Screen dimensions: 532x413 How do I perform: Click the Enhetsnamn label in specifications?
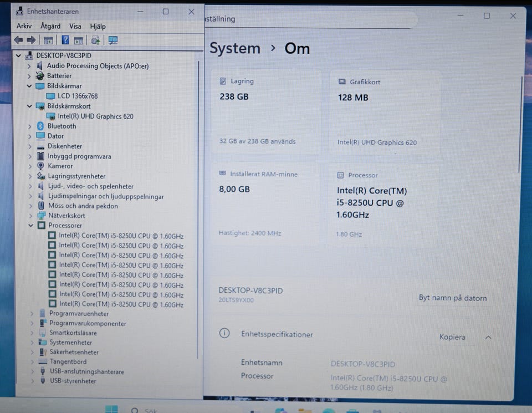[x=262, y=363]
